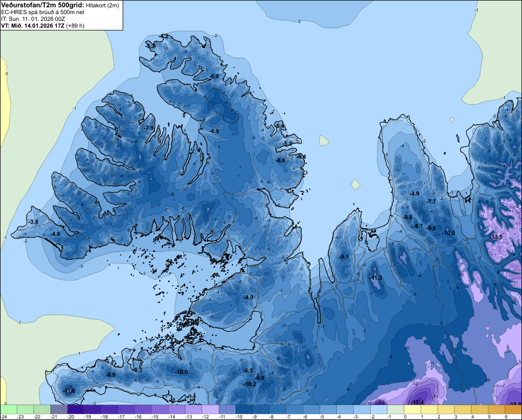The height and width of the screenshot is (420, 522).
Task: Click the temperature label -8.9
Action: [111, 375]
